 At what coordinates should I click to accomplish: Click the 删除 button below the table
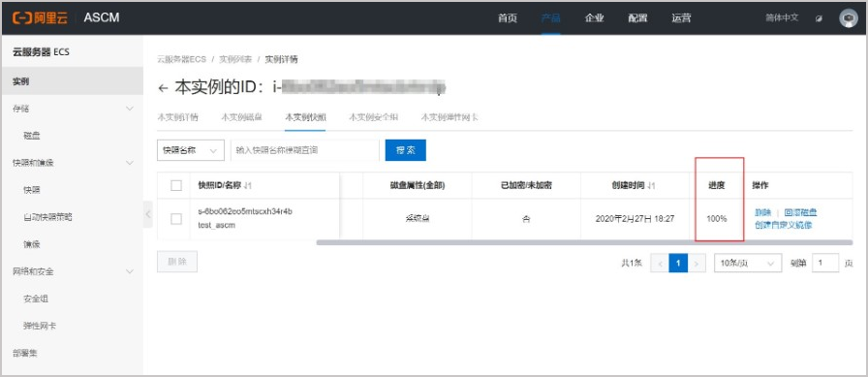pos(177,262)
